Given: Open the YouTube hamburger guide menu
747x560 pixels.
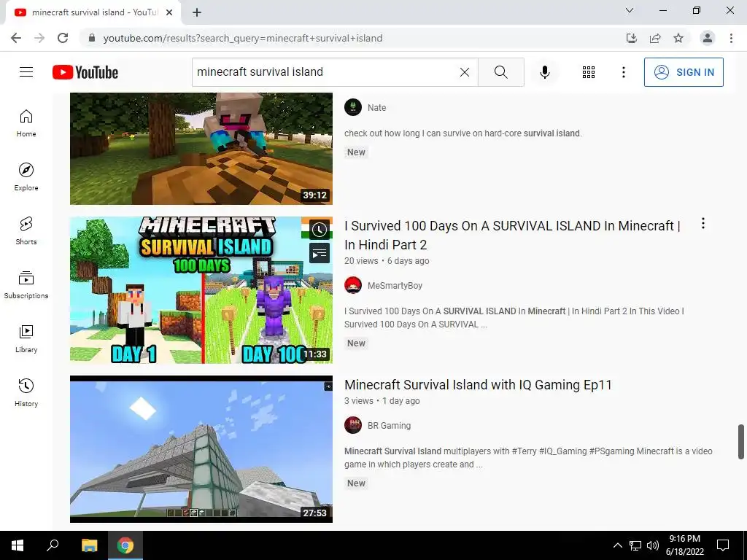Looking at the screenshot, I should click(26, 72).
